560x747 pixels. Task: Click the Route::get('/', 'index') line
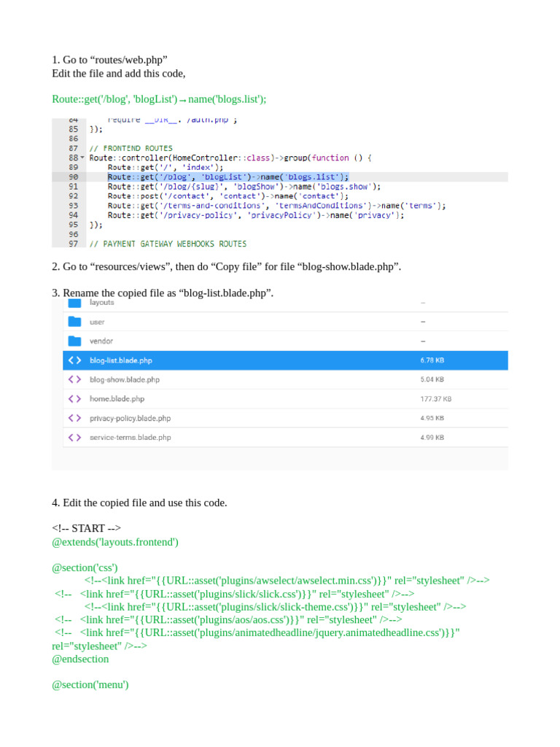166,167
